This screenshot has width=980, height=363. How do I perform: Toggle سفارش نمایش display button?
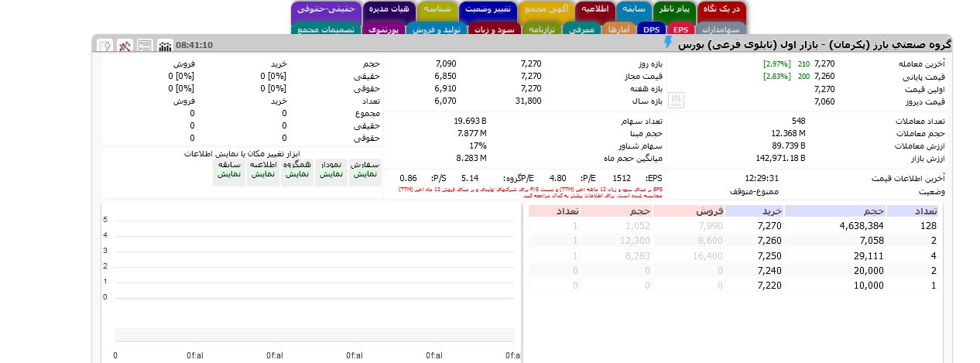(365, 170)
